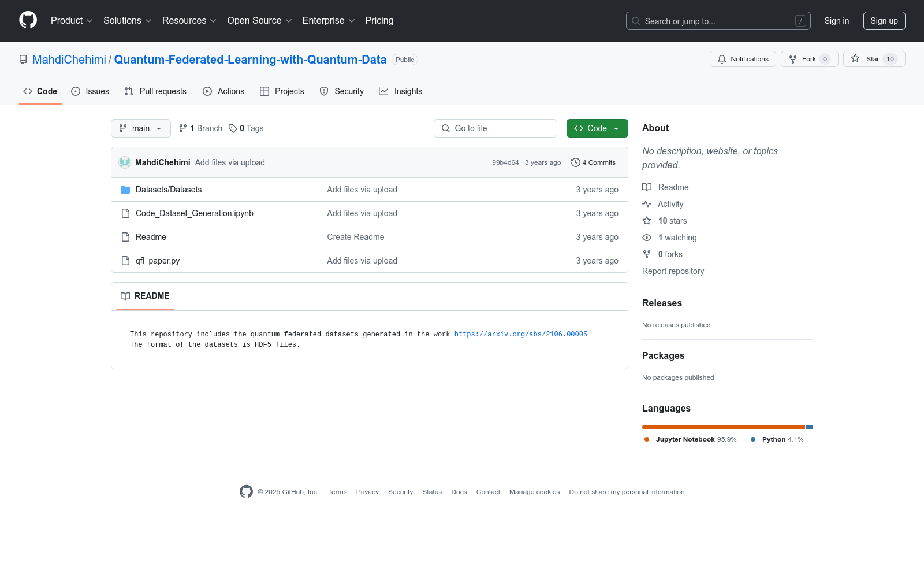Image resolution: width=924 pixels, height=578 pixels.
Task: Click the Jupyter Notebook language bar segment
Action: [724, 427]
